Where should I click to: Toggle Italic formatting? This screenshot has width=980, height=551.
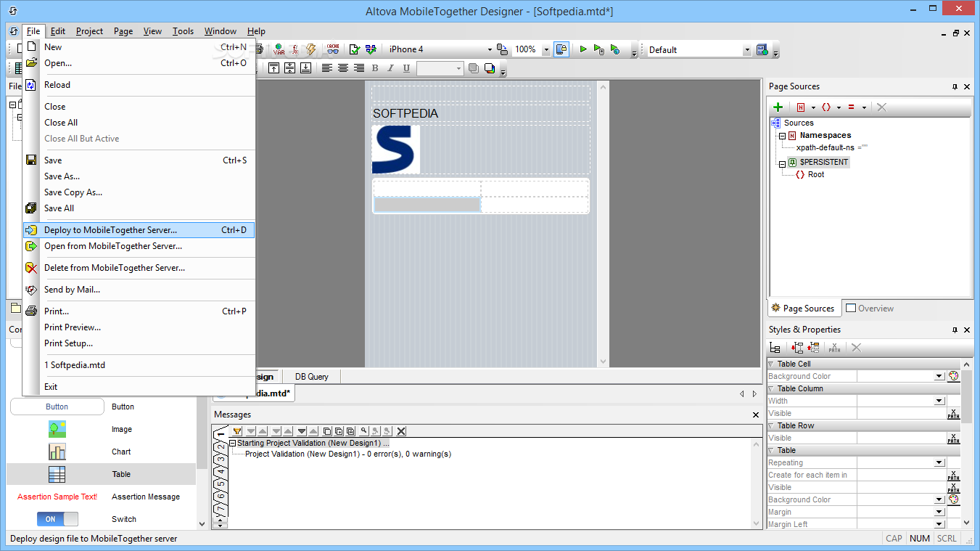click(390, 68)
